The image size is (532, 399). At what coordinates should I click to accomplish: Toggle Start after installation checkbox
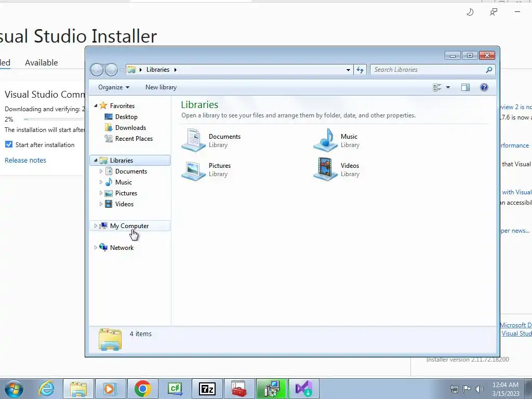point(9,144)
